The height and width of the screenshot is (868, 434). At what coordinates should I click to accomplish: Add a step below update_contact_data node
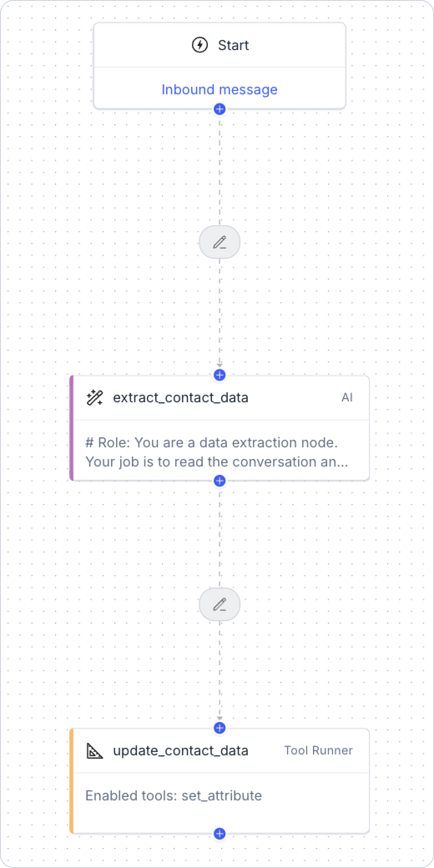point(220,834)
